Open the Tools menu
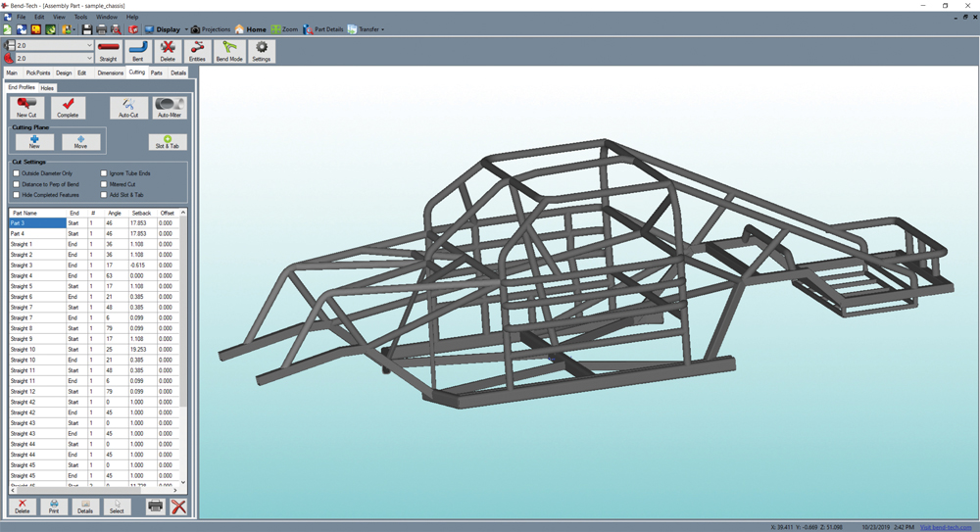The height and width of the screenshot is (532, 980). [x=81, y=17]
